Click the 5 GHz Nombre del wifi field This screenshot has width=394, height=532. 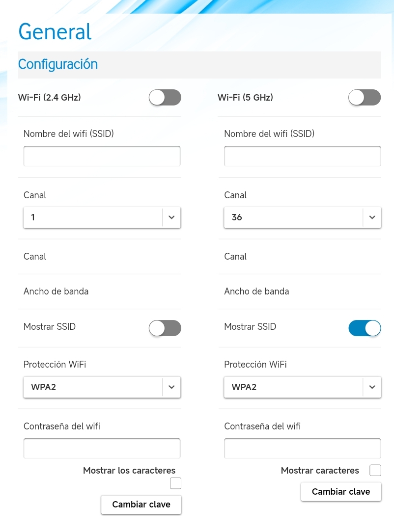(303, 156)
